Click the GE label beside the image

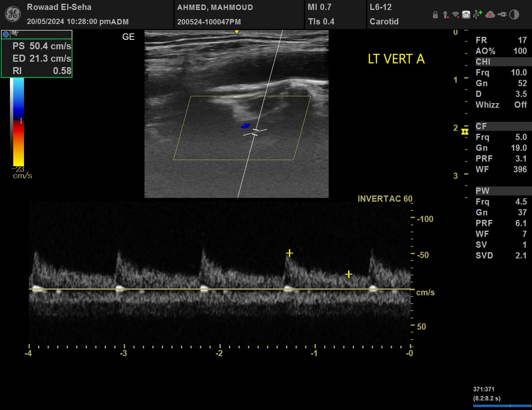(x=128, y=37)
